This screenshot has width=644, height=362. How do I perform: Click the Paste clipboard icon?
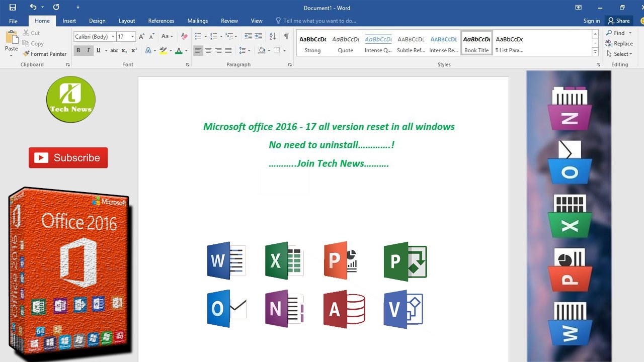click(x=11, y=38)
